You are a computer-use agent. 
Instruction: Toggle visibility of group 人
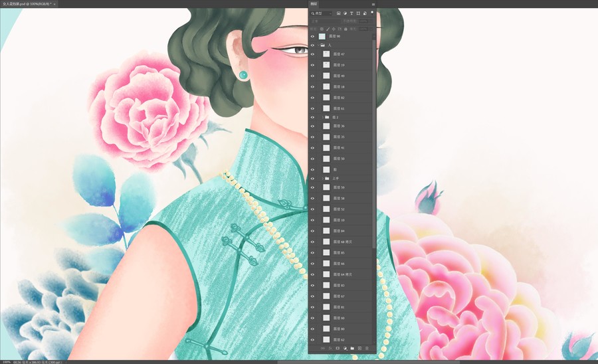(313, 45)
